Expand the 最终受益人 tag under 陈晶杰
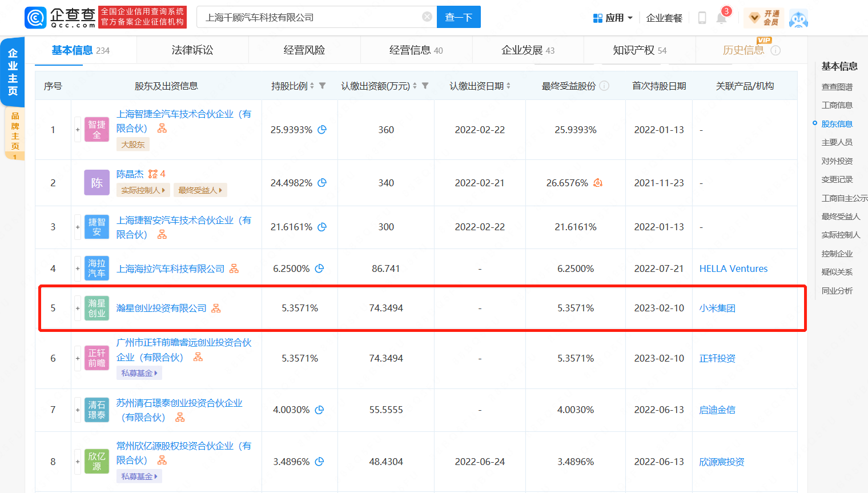This screenshot has width=868, height=493. (x=200, y=190)
